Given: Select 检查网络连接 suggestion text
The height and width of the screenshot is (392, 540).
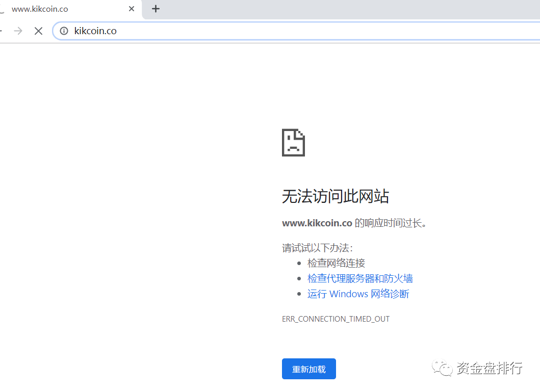Looking at the screenshot, I should tap(336, 263).
